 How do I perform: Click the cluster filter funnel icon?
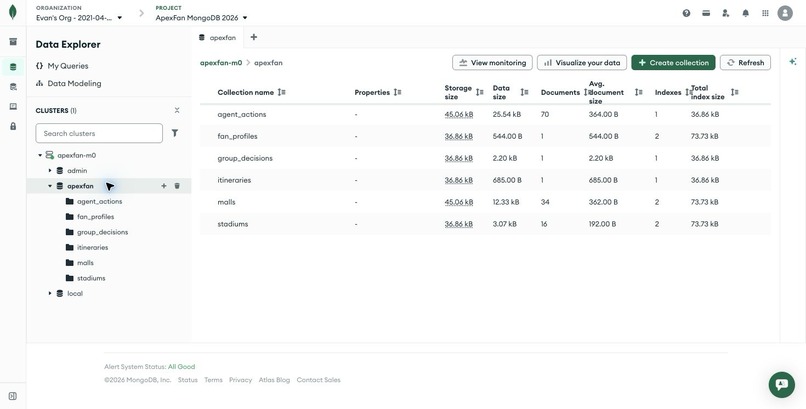(x=175, y=133)
